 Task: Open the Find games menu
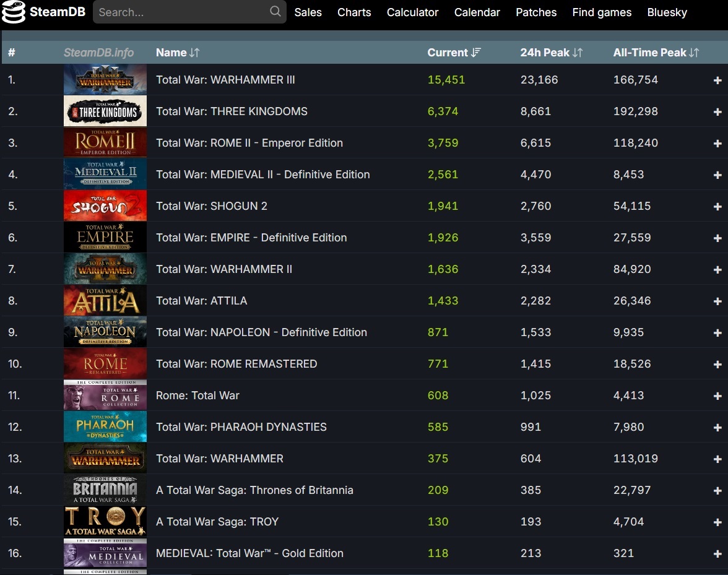point(602,12)
